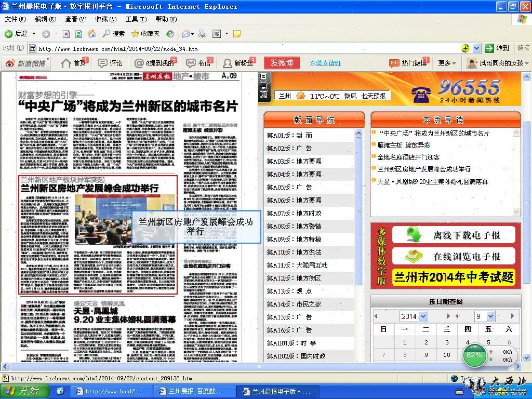Click the Sina Weibo (新浪微博) logo
The height and width of the screenshot is (399, 532).
pos(25,63)
